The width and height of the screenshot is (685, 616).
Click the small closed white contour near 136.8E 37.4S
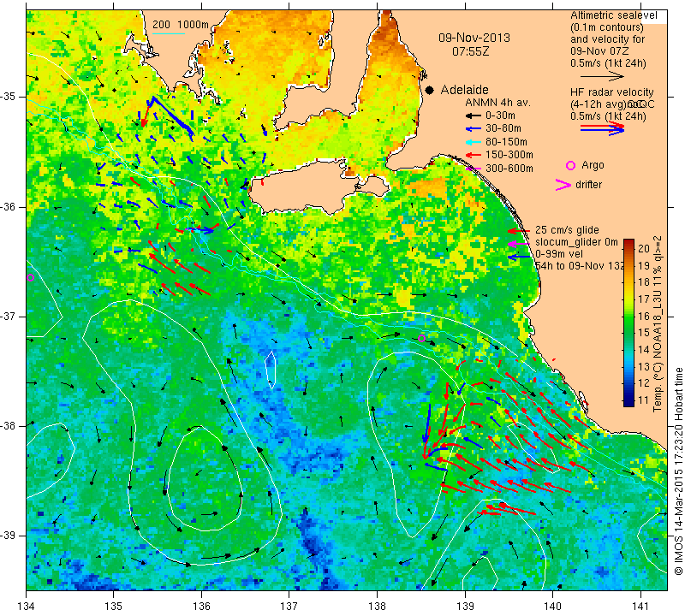(271, 370)
